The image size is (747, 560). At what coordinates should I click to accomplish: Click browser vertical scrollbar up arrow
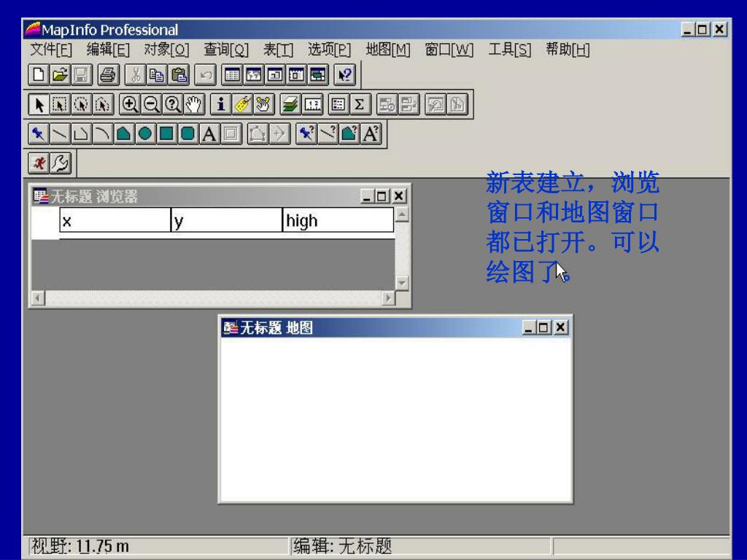click(402, 215)
